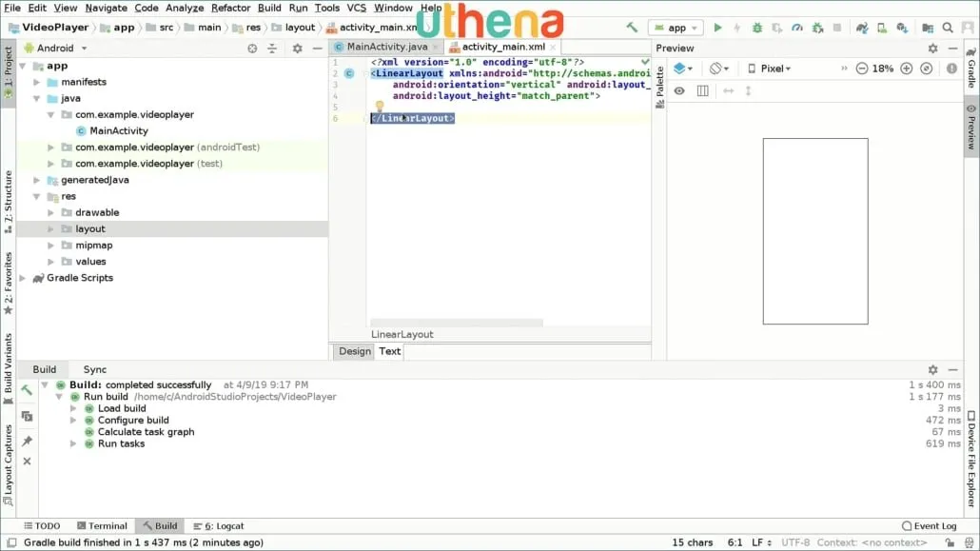Click zoom to fit preview icon

tap(927, 69)
